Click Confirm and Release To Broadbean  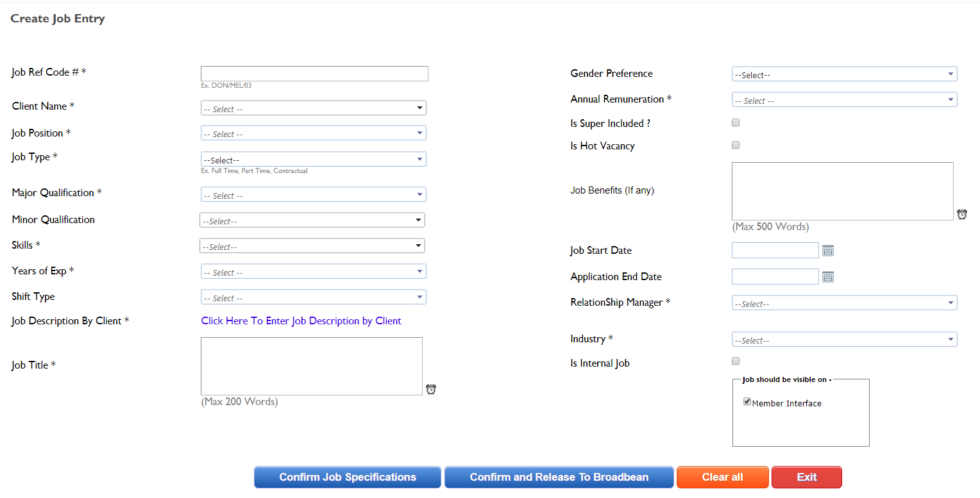pyautogui.click(x=559, y=477)
